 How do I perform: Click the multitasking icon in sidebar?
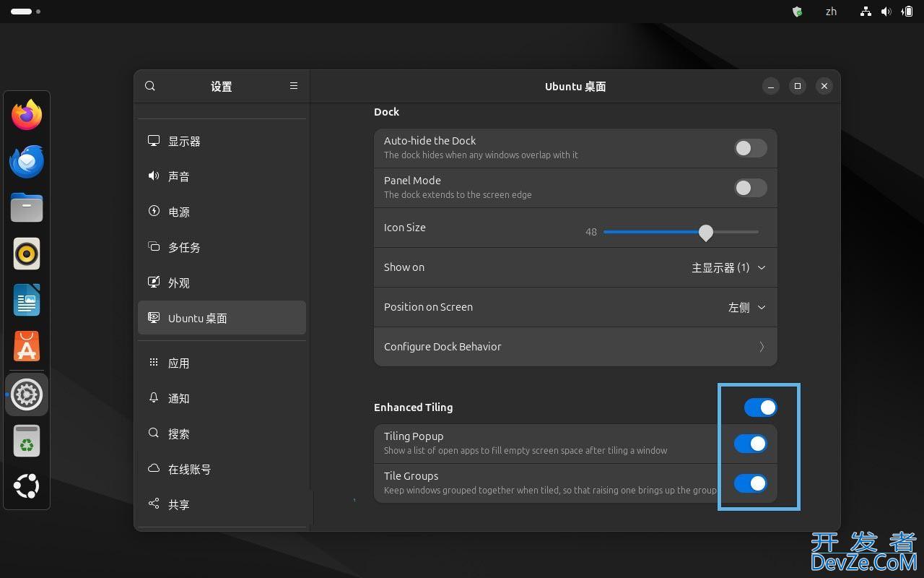pos(154,246)
